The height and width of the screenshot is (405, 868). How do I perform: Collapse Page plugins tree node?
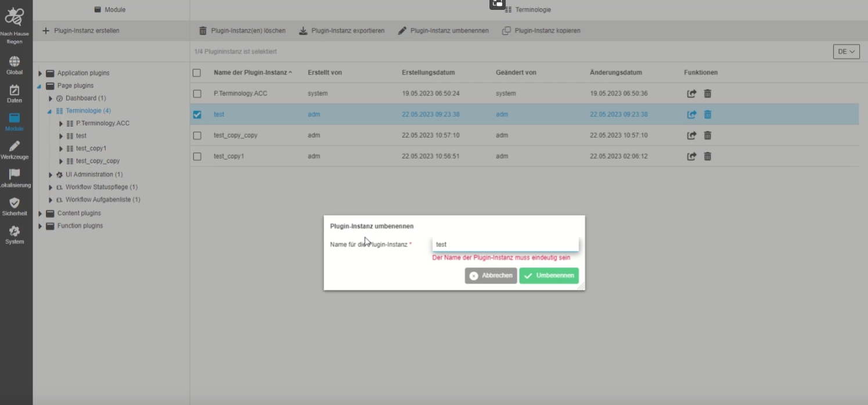(x=40, y=86)
